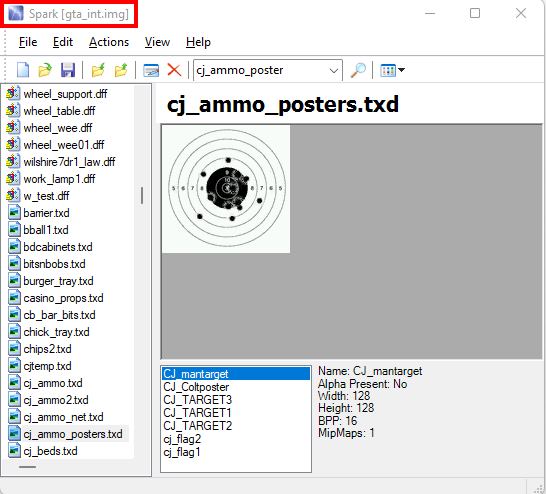
Task: Open the Edit menu
Action: pos(63,42)
